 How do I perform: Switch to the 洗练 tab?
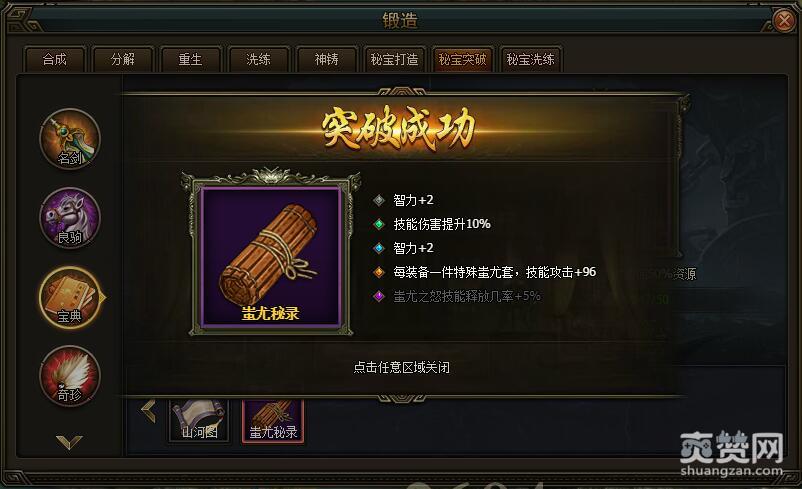[258, 59]
